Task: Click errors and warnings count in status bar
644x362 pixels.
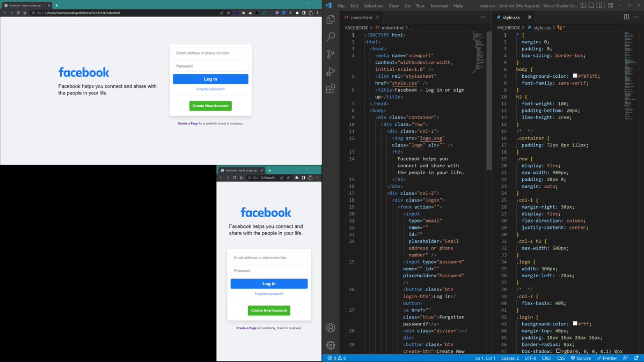Action: (336, 358)
